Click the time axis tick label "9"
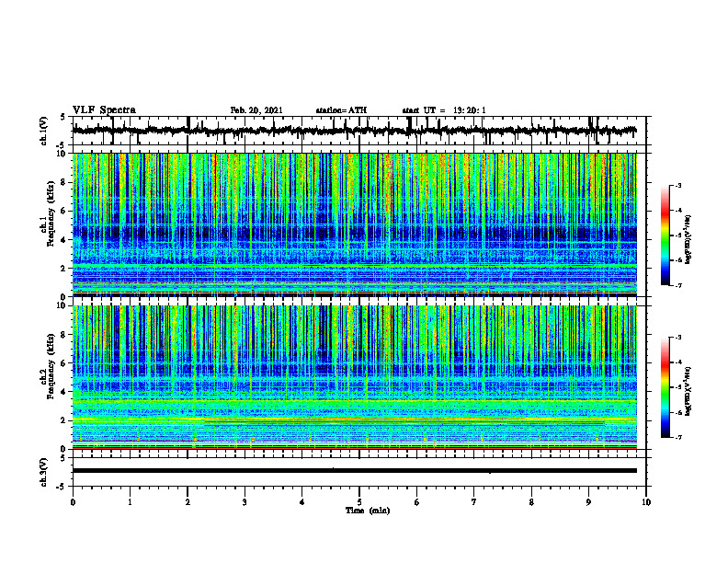Screen dimensions: 728x563 [588, 502]
